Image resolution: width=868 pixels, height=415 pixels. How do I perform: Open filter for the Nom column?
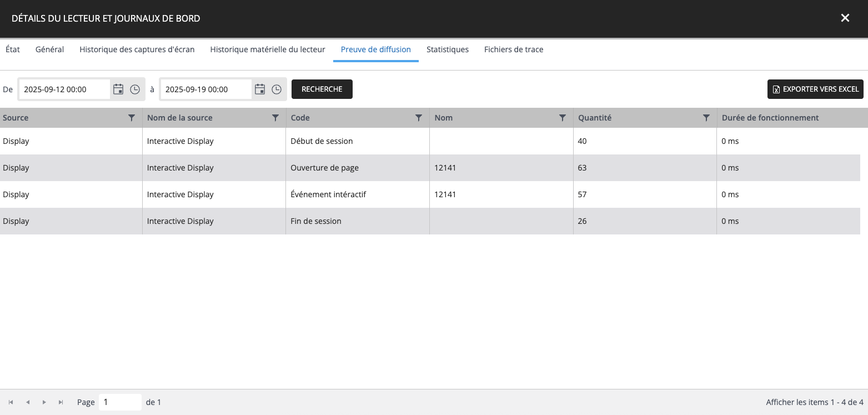[x=563, y=118]
